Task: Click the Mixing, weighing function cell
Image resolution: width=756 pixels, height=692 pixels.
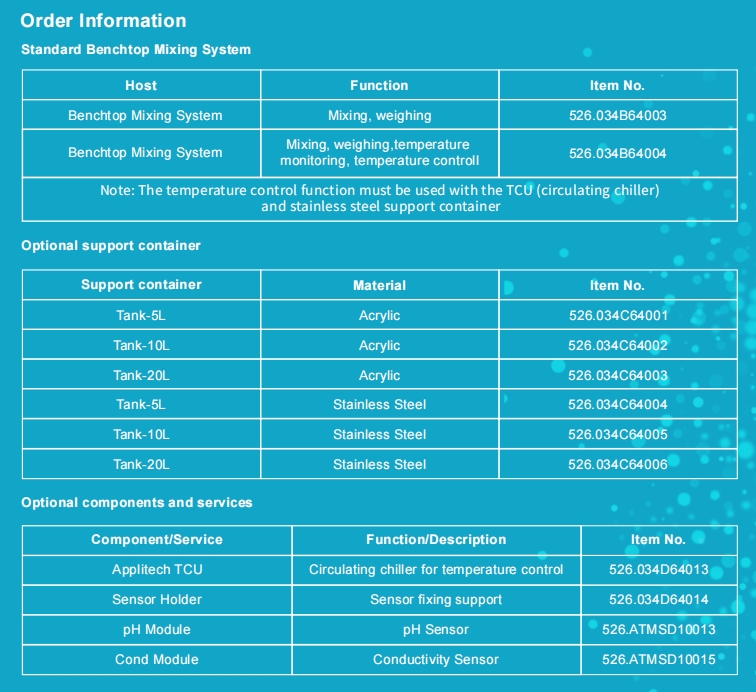Action: 379,115
